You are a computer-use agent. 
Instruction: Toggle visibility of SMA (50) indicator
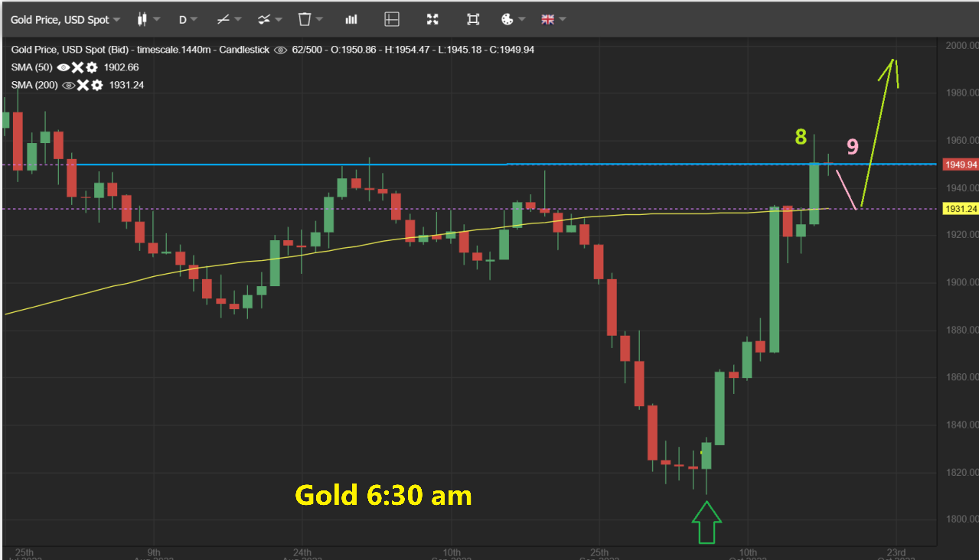tap(63, 67)
